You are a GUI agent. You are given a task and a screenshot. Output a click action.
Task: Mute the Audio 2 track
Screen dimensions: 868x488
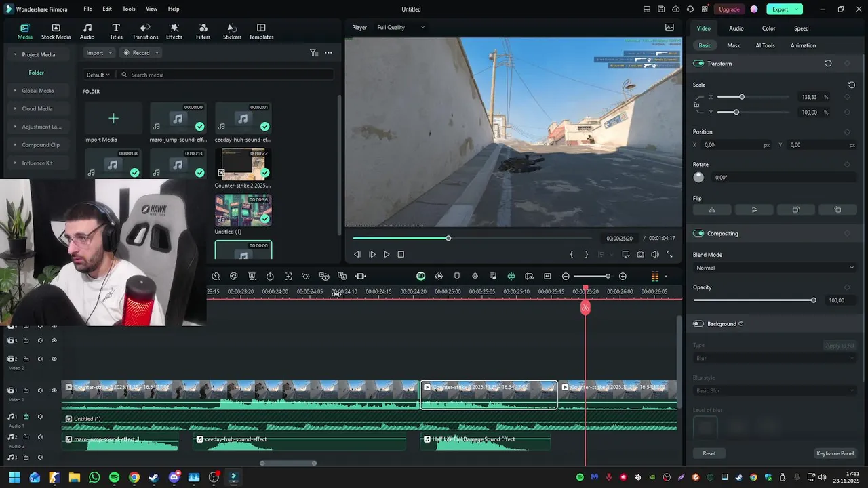point(40,437)
